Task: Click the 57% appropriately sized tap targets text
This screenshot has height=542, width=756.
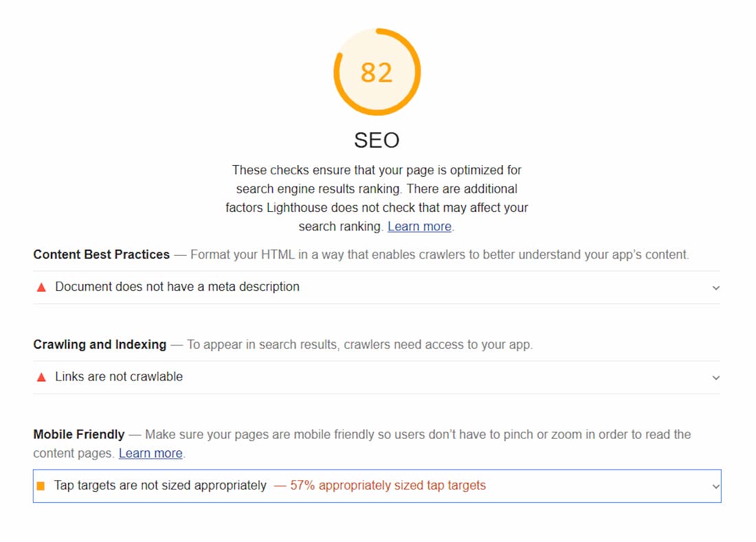Action: tap(388, 486)
